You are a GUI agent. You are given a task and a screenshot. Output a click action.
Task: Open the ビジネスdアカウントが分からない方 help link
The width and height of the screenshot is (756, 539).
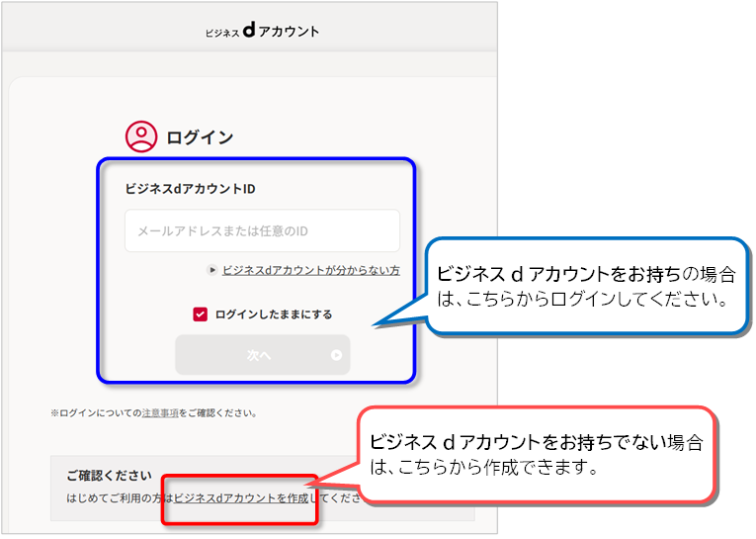311,270
